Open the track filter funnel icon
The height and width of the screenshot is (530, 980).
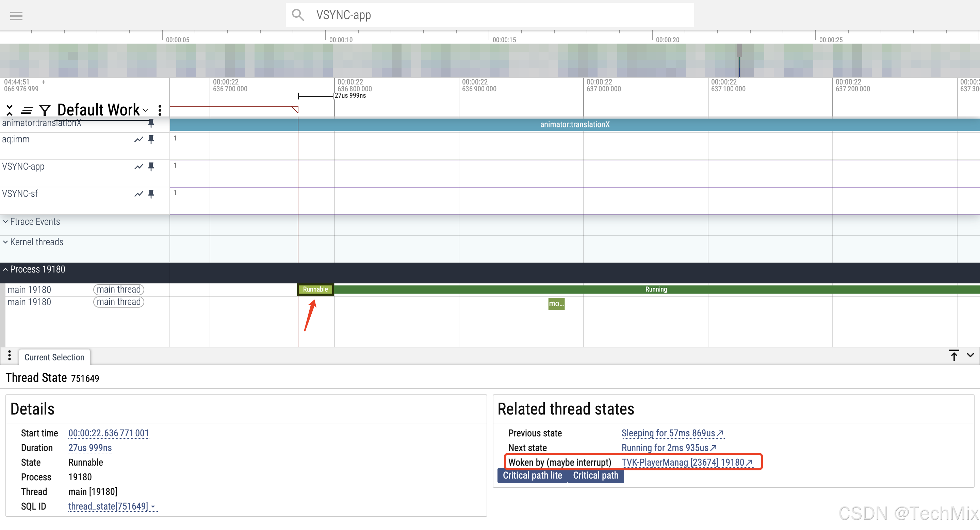tap(45, 110)
